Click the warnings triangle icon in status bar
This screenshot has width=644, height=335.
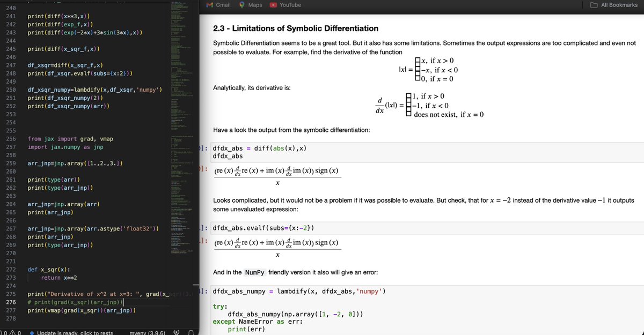click(13, 332)
